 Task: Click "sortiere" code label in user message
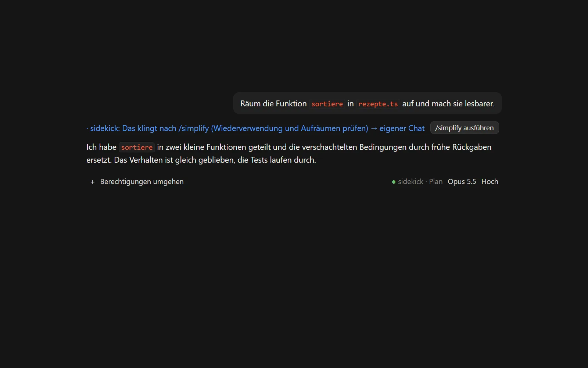tap(327, 104)
